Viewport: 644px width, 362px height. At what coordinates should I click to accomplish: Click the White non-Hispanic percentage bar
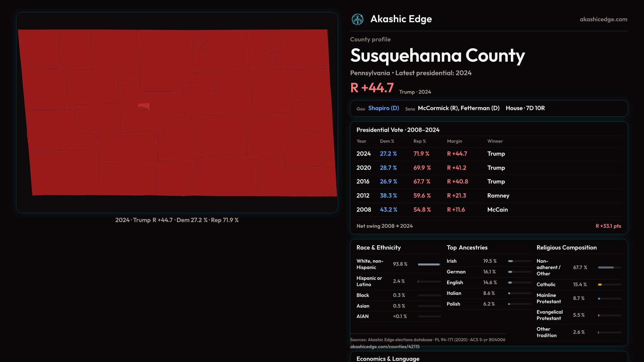coord(429,264)
